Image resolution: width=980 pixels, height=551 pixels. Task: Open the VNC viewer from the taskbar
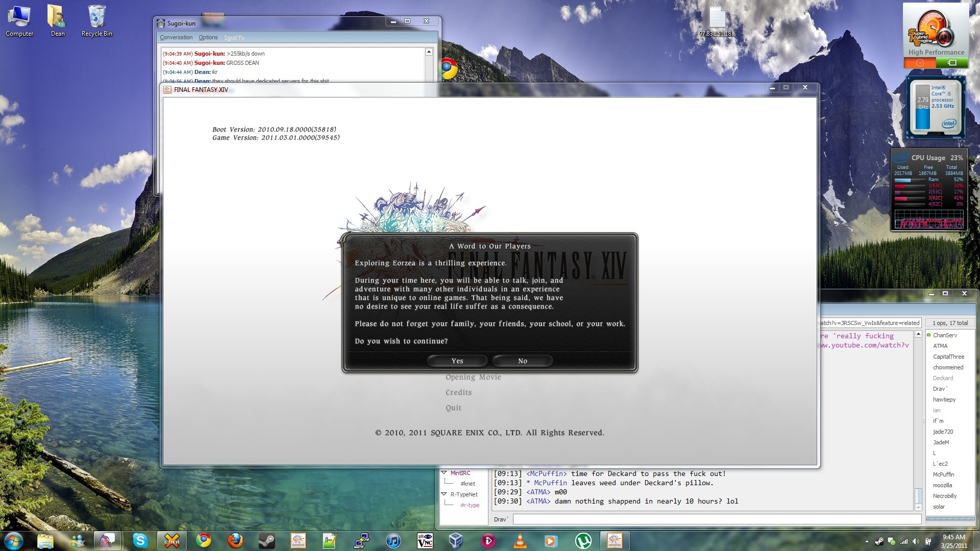425,540
